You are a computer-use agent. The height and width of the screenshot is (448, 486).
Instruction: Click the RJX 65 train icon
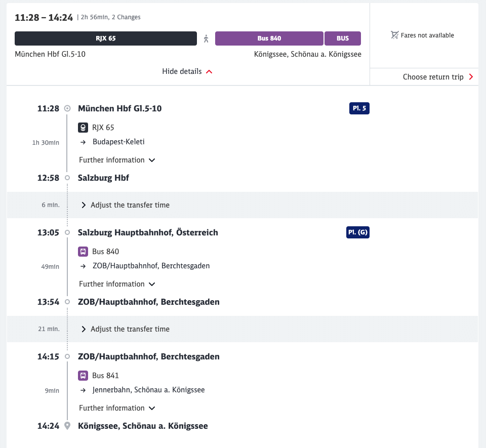(83, 128)
